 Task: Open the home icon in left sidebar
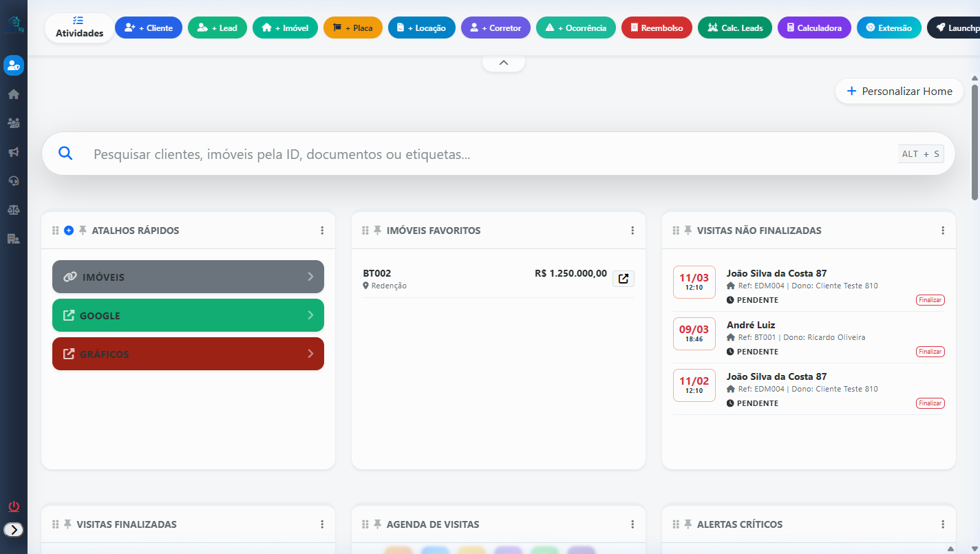coord(14,94)
